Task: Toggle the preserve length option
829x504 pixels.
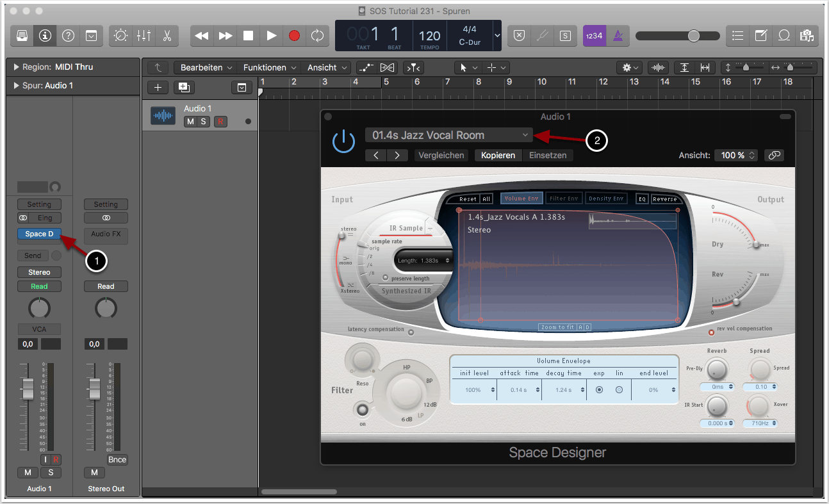Action: [386, 279]
